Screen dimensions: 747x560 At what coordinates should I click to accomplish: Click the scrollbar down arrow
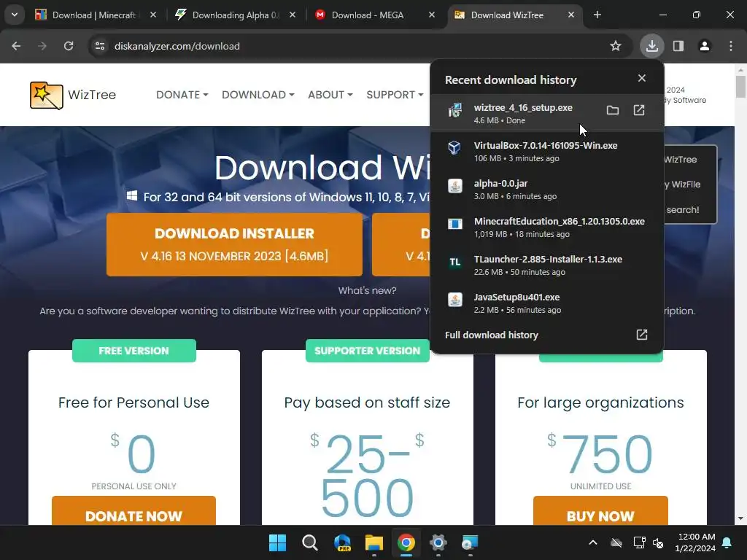point(740,518)
